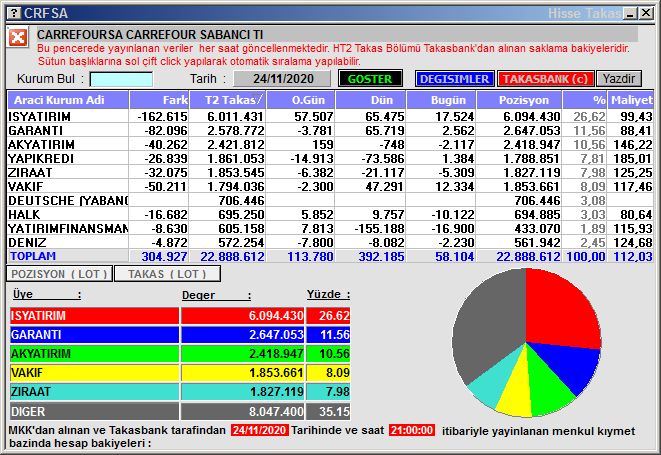Sort by Fark column header
Viewport: 661px width, 455px height.
point(159,100)
